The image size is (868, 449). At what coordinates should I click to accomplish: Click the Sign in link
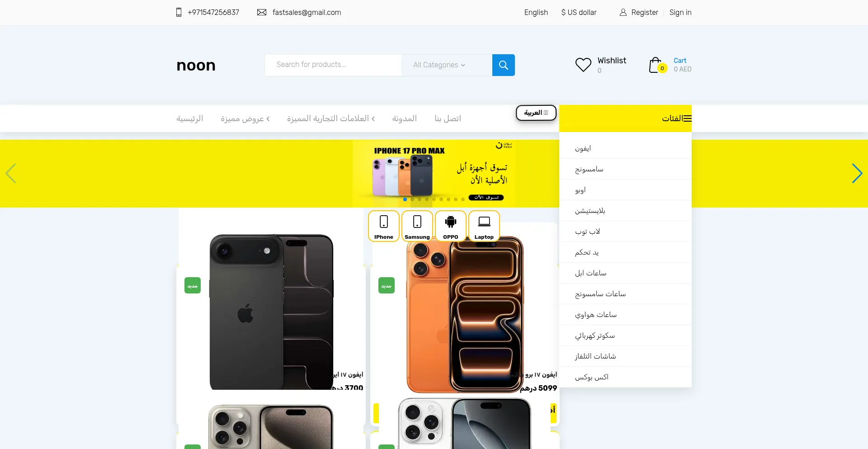point(680,12)
